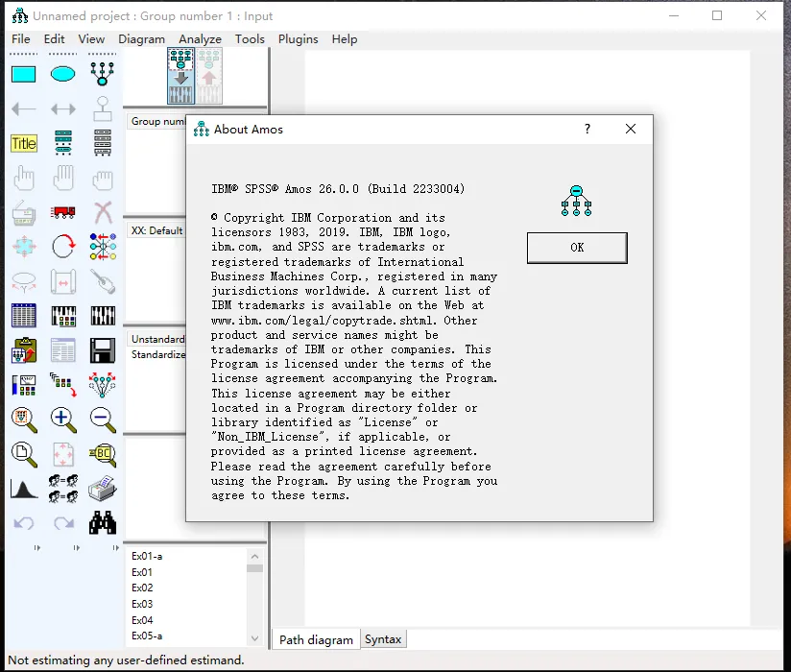Open the select data files tool
Image resolution: width=791 pixels, height=672 pixels.
pos(24,316)
